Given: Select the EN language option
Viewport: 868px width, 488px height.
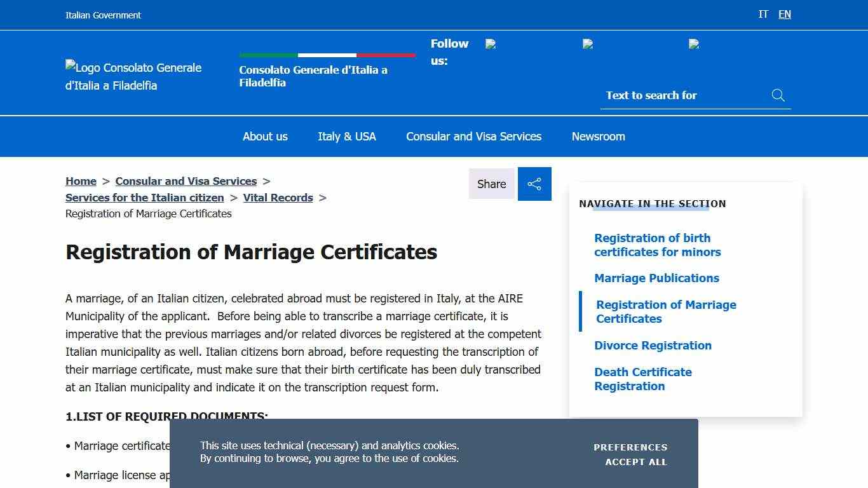Looking at the screenshot, I should point(784,14).
